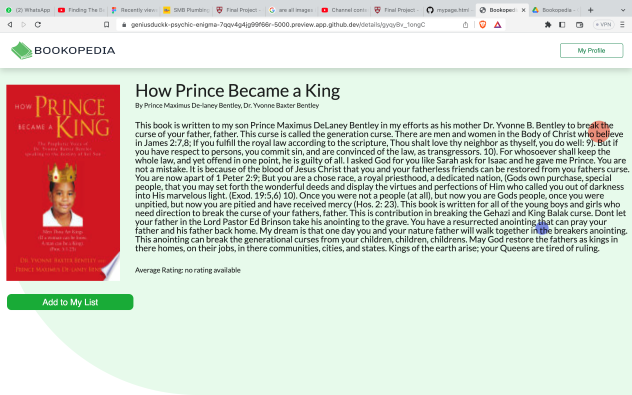Open the extensions puzzle piece icon
Screen dimensions: 632x395
(x=548, y=25)
